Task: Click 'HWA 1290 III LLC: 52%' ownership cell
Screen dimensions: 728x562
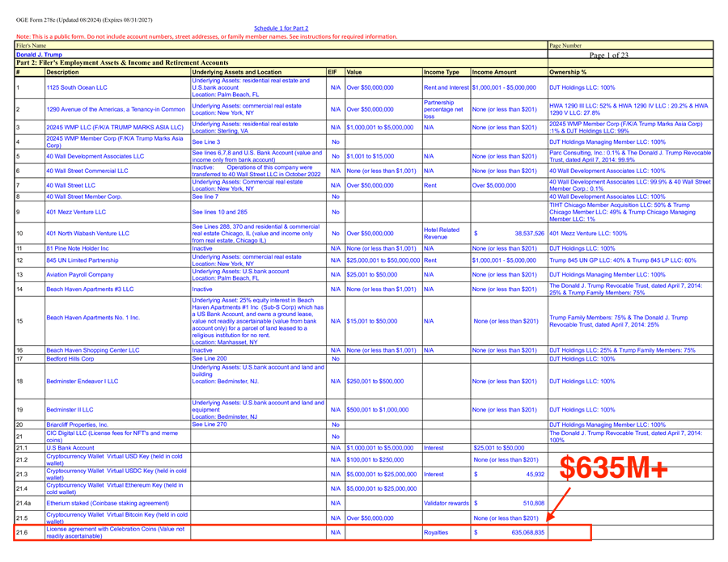Action: tap(629, 109)
